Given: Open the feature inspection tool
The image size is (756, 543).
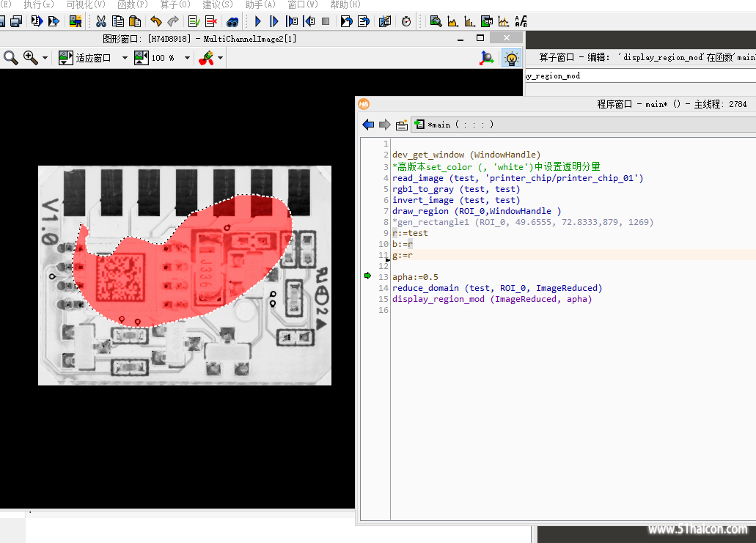Looking at the screenshot, I should pyautogui.click(x=487, y=21).
